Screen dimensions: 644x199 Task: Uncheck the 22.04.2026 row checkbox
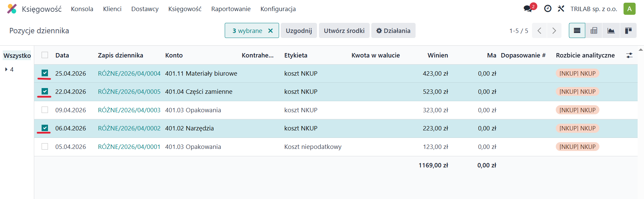(x=45, y=91)
